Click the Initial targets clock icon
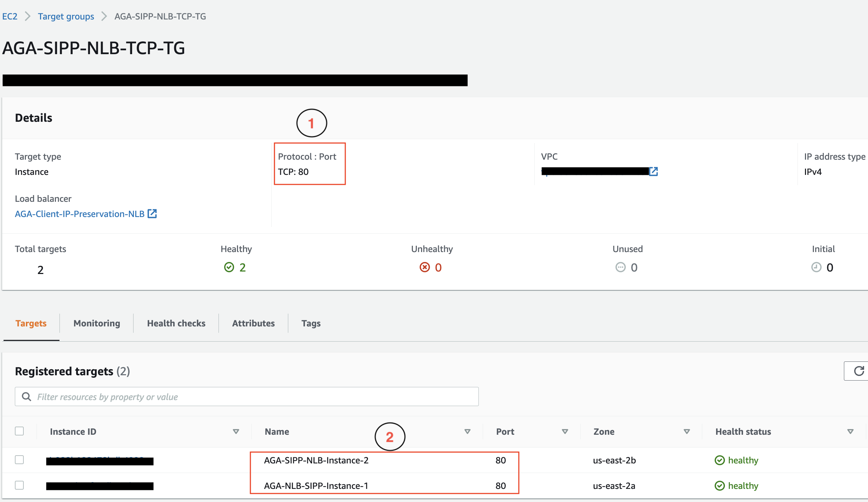This screenshot has height=502, width=868. [816, 267]
